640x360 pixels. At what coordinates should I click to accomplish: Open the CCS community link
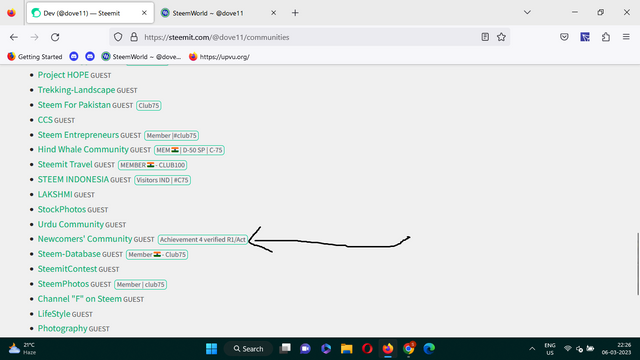(x=45, y=120)
